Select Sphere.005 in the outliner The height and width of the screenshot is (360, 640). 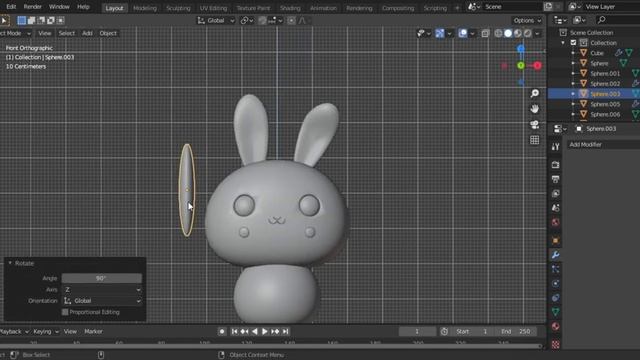[x=605, y=104]
